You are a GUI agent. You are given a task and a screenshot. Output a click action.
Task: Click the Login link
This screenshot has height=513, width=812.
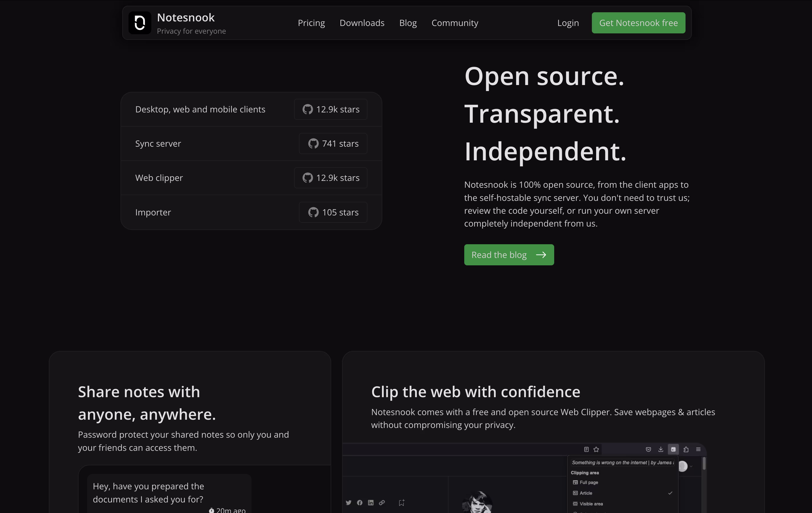pos(568,23)
